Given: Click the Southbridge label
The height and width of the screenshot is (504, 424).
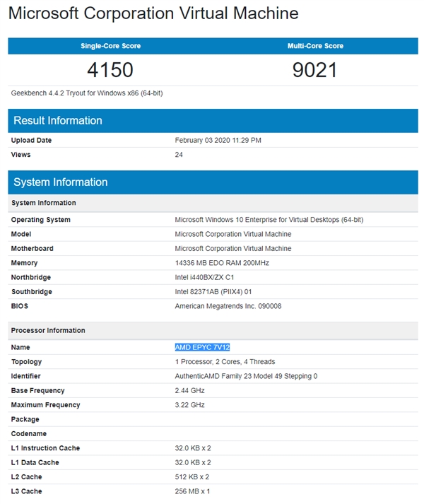Looking at the screenshot, I should click(x=32, y=292).
